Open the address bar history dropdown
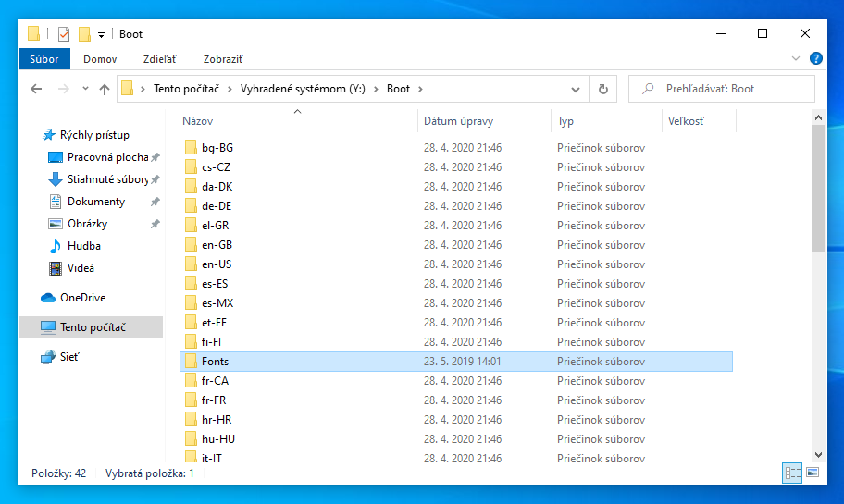 (576, 89)
